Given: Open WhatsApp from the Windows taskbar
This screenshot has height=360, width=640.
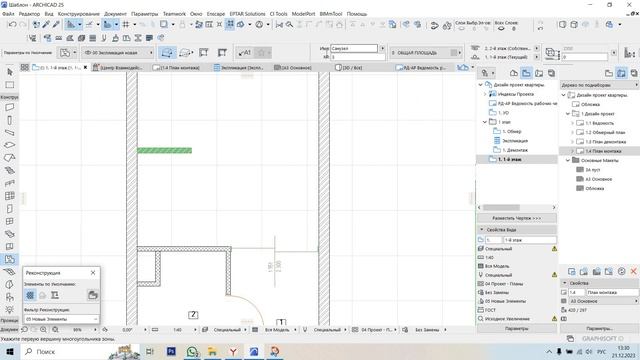Looking at the screenshot, I should coord(192,351).
